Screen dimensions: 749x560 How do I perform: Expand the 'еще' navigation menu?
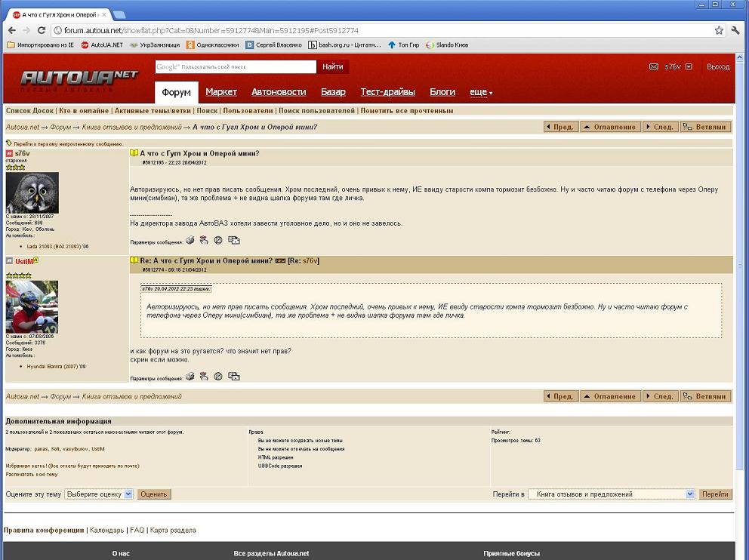pos(481,92)
